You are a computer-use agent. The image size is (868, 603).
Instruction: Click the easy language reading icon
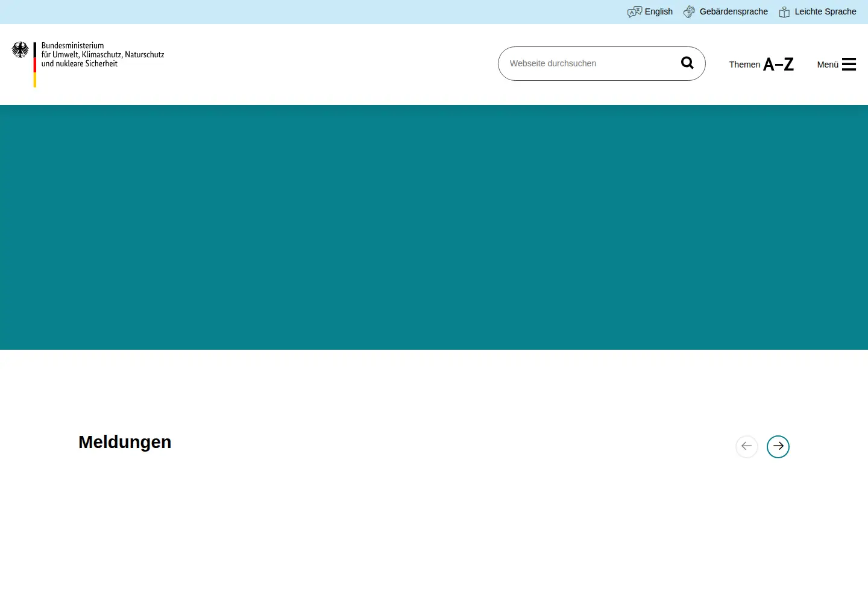click(x=784, y=12)
